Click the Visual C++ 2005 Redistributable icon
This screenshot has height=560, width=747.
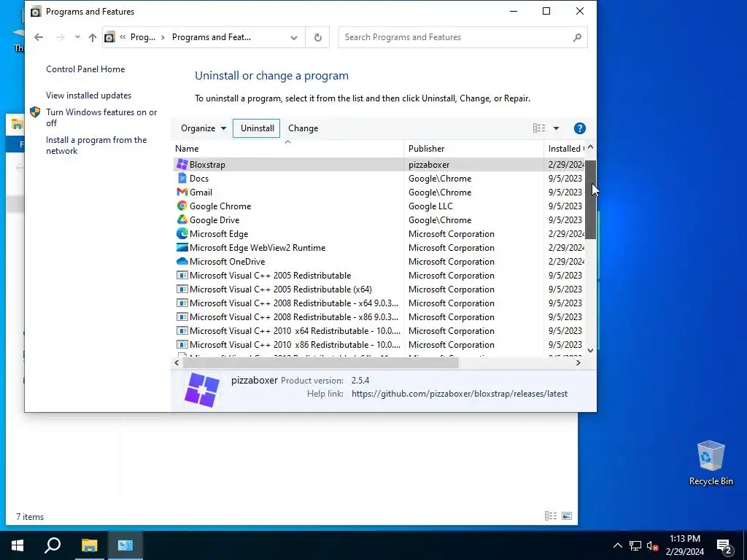(182, 275)
